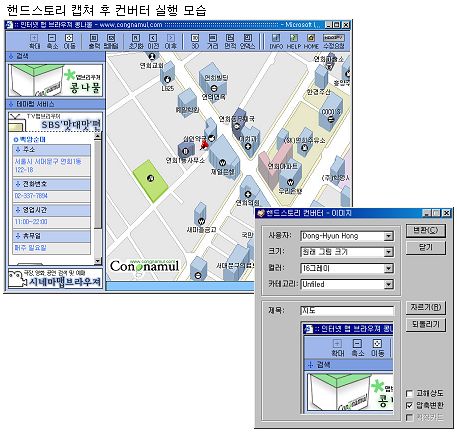Click the 초기화 reset view icon
This screenshot has height=434, width=457.
[135, 41]
